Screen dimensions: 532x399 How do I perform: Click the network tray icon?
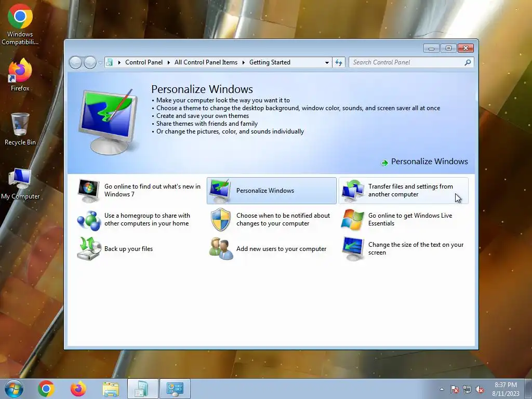click(x=467, y=390)
